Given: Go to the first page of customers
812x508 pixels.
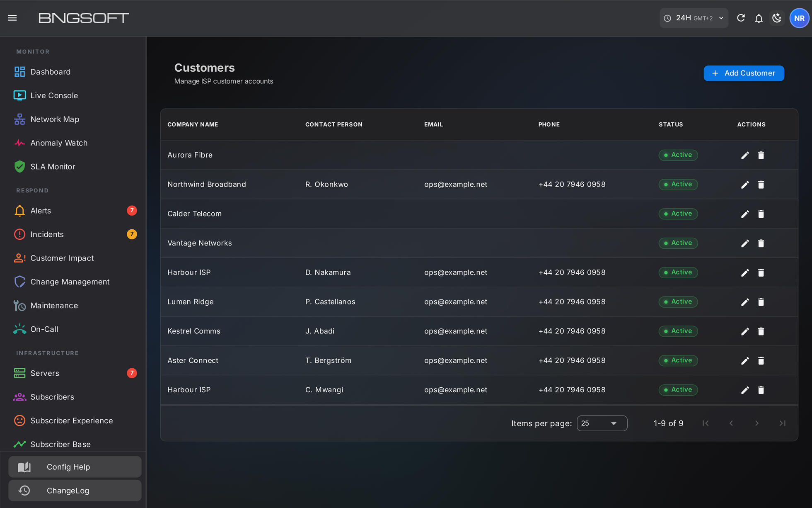Looking at the screenshot, I should click(x=706, y=423).
